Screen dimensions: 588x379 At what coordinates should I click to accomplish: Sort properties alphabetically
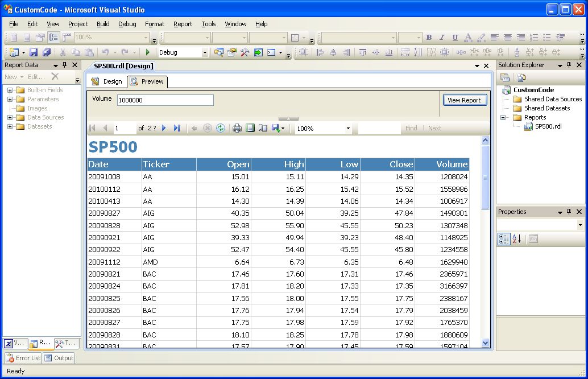516,239
